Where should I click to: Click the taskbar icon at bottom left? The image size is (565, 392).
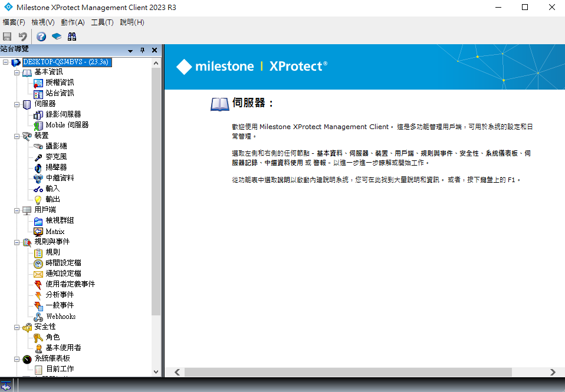pyautogui.click(x=6, y=386)
